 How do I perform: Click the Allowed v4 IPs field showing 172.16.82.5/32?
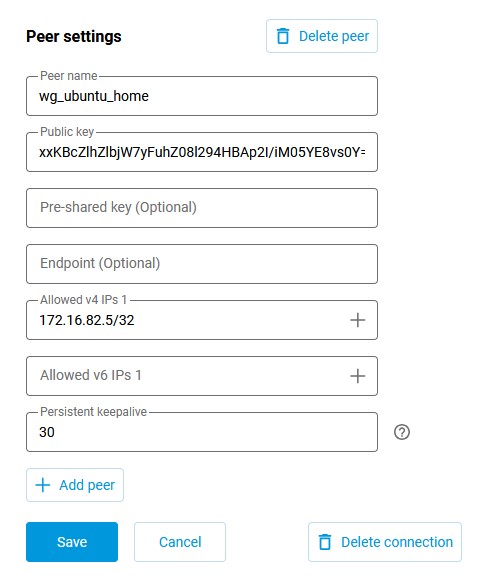(187, 320)
